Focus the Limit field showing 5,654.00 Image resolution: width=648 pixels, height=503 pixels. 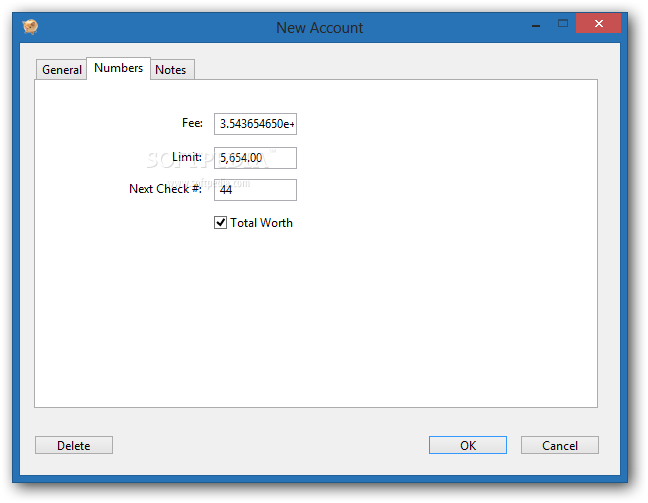pos(255,158)
